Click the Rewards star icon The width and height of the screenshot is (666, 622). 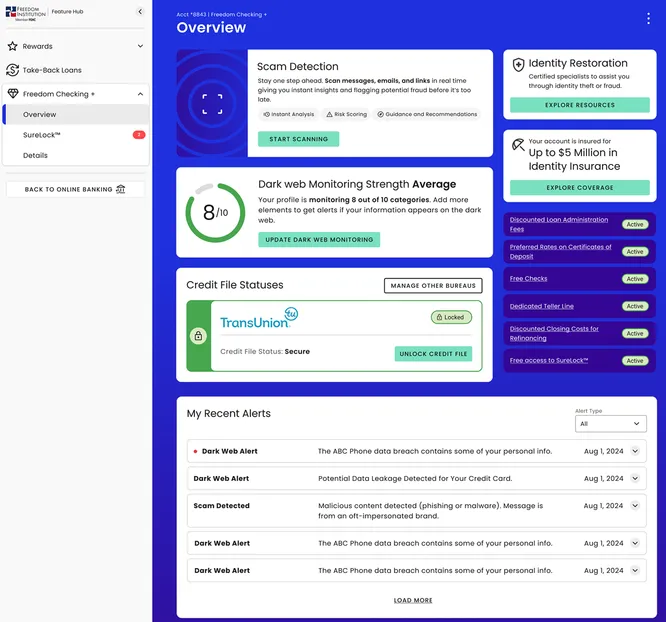click(x=13, y=46)
